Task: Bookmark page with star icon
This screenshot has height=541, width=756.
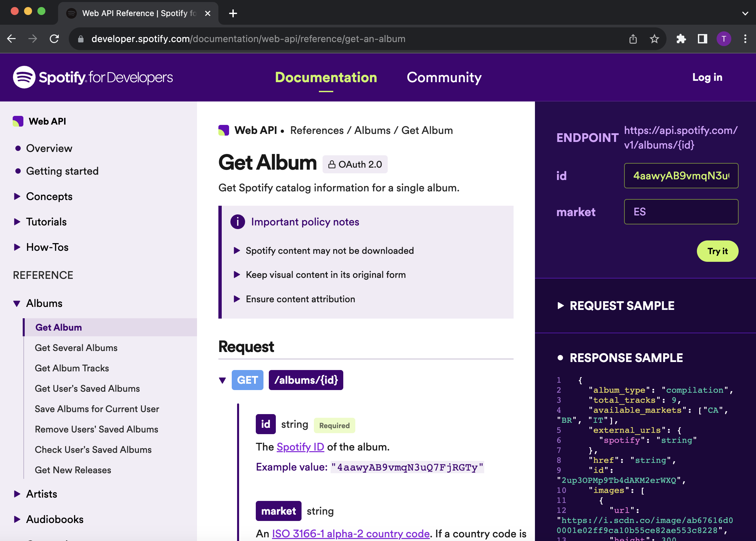Action: (654, 39)
